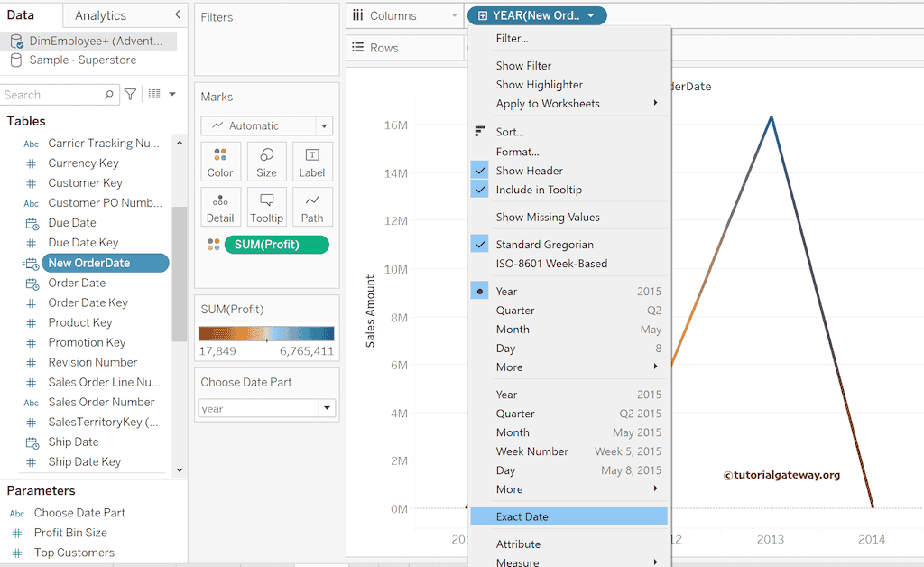Choose Show Filter menu entry
The image size is (924, 567).
tap(568, 65)
